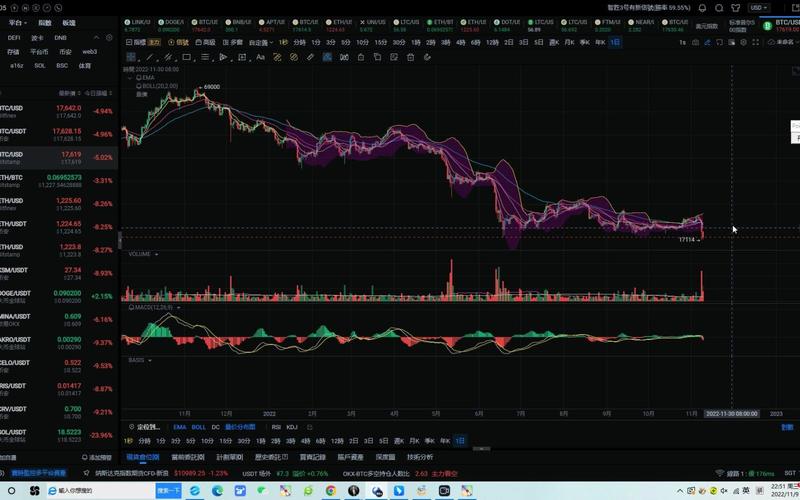Click the 高級 advanced button

coord(206,42)
